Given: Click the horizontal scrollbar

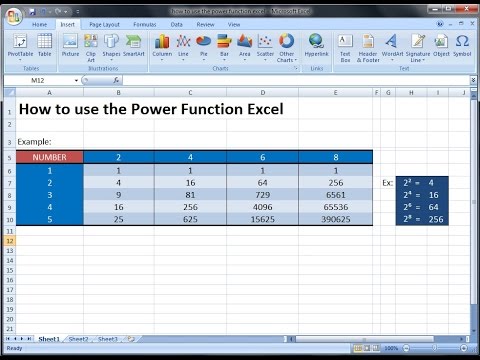Looking at the screenshot, I should 365,339.
